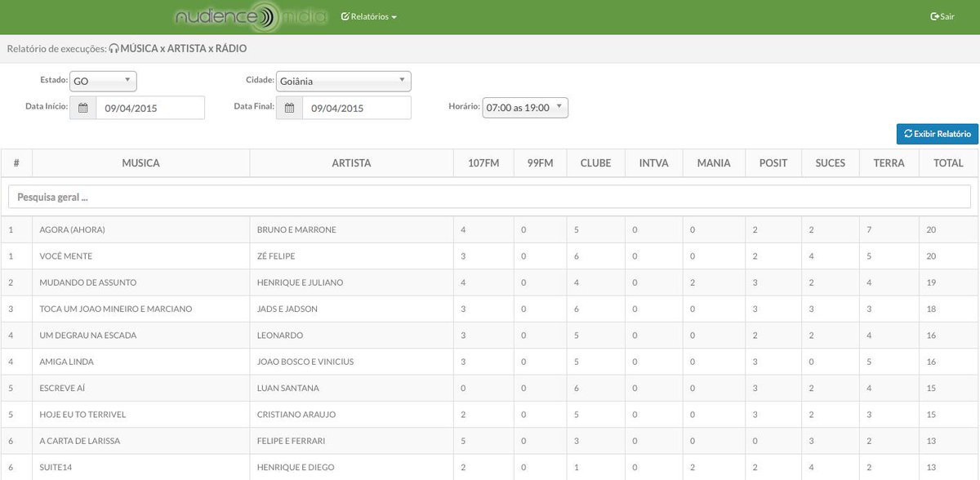Open the Relatórios menu
Screen dimensions: 980x480
[x=369, y=16]
